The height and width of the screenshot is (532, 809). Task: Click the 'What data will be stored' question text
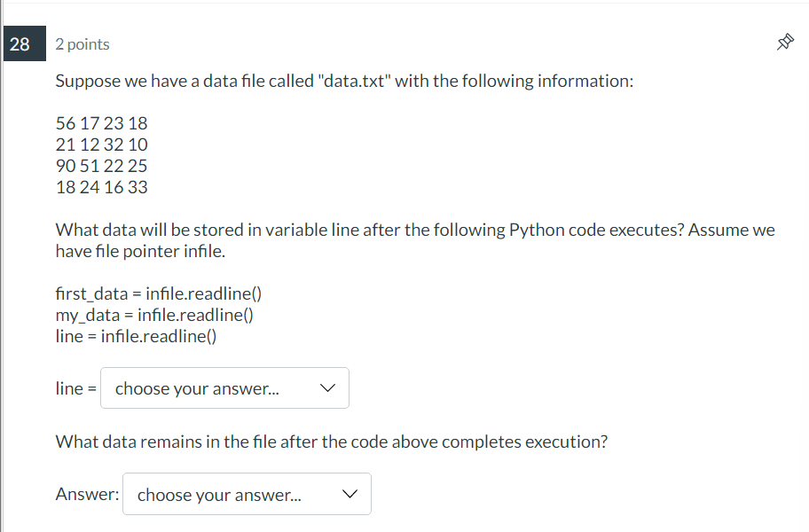pyautogui.click(x=415, y=230)
